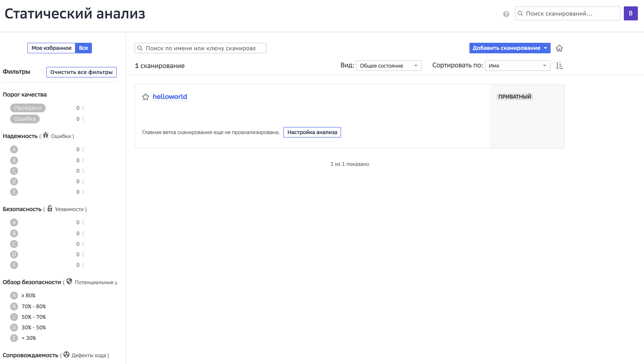Click the bug icon next to Надежность
Screen dimensions: 644x364
coord(45,136)
